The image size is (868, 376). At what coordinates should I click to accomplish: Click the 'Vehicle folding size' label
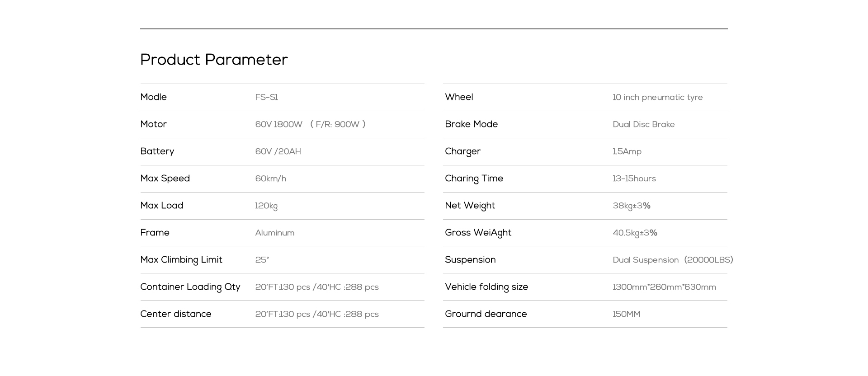click(x=486, y=287)
